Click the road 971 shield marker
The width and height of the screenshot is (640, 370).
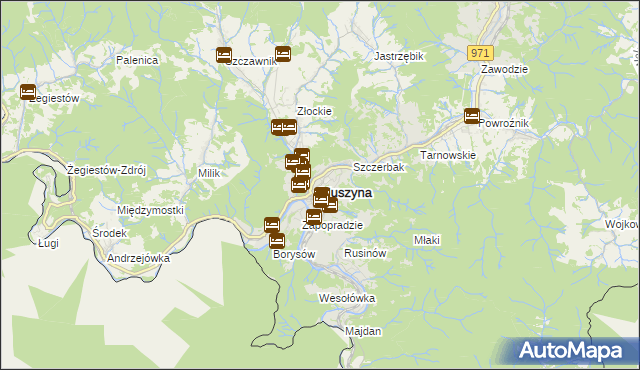pos(480,53)
